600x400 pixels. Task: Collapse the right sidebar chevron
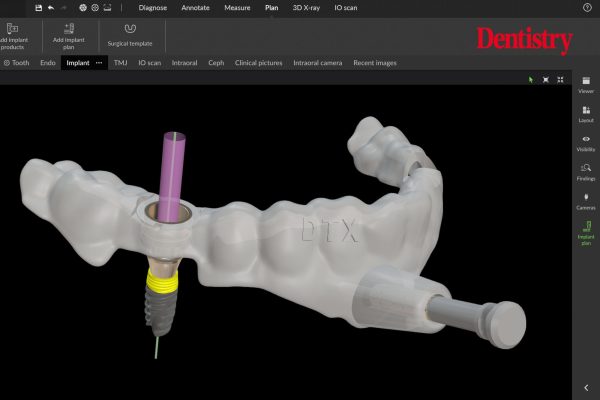point(585,387)
